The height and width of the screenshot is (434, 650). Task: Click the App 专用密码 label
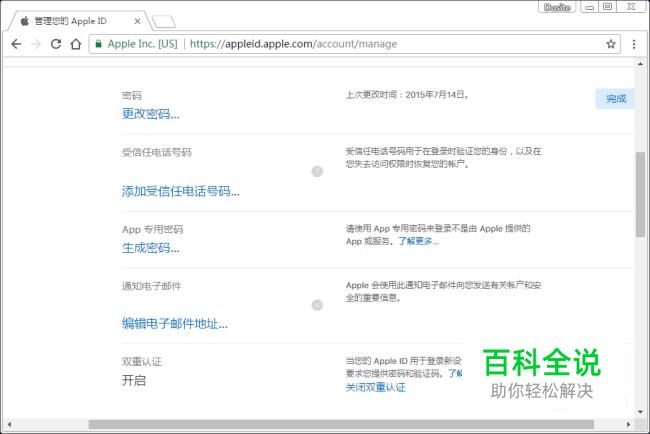tap(153, 229)
